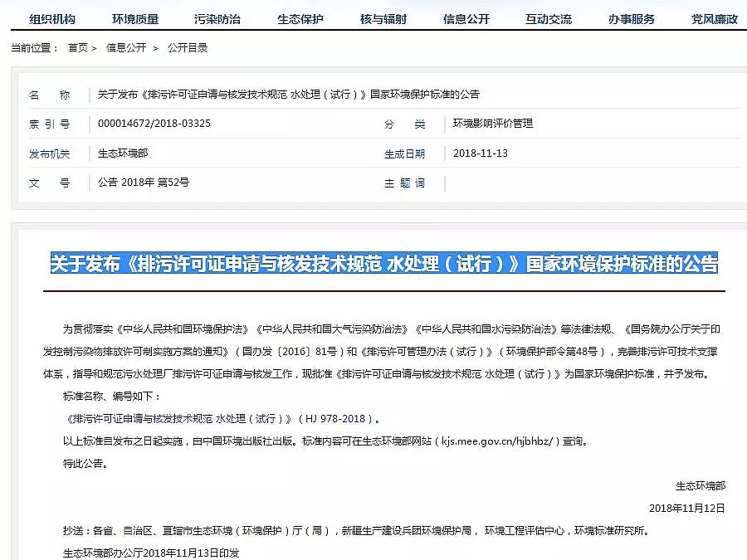Go to 首页 via the breadcrumb link
Image resolution: width=747 pixels, height=560 pixels.
point(81,47)
